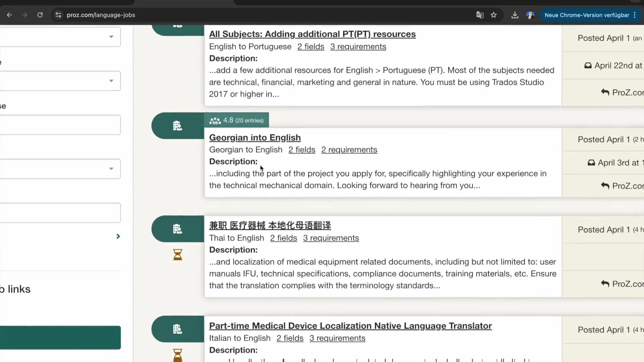Click company icon beside the Georgian into English job

point(177,126)
